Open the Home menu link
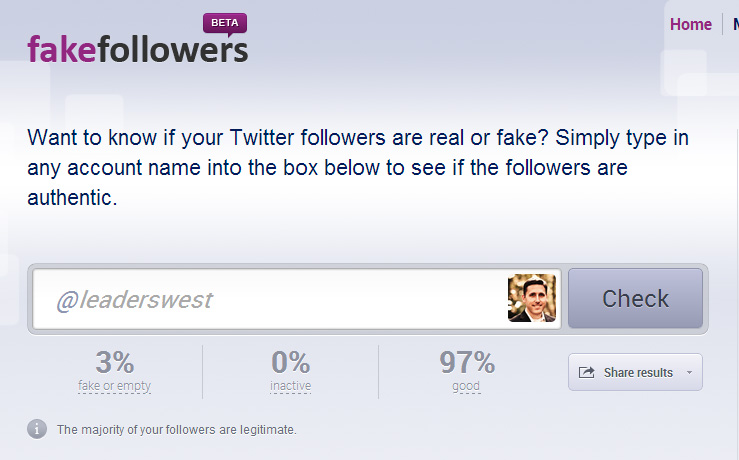The width and height of the screenshot is (739, 460). (x=690, y=24)
